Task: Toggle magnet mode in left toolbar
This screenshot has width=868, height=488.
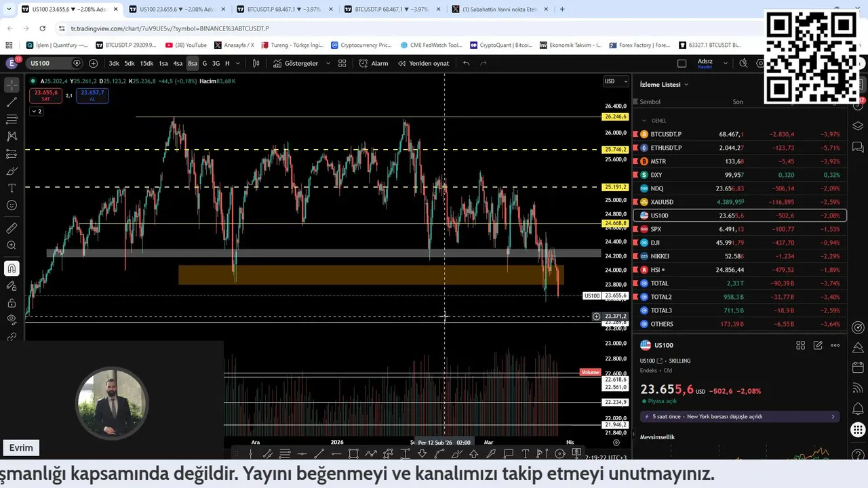Action: (12, 268)
